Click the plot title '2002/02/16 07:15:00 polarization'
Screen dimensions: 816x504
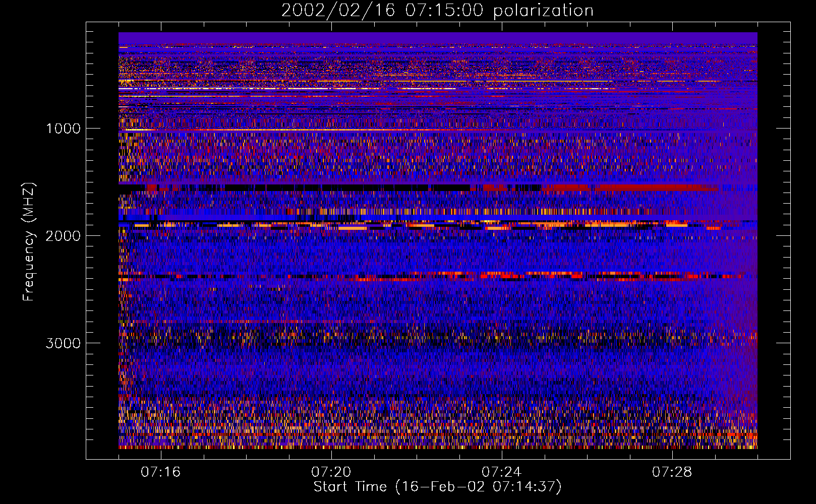tap(437, 11)
